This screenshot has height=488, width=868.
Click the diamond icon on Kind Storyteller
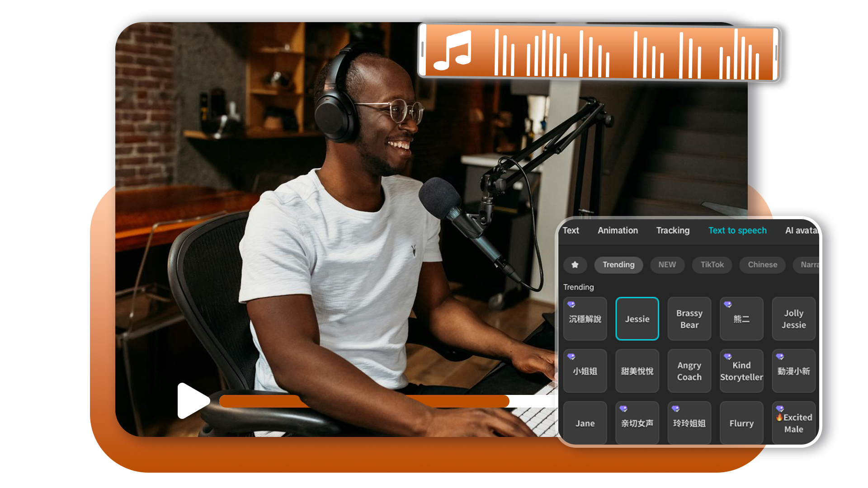727,357
